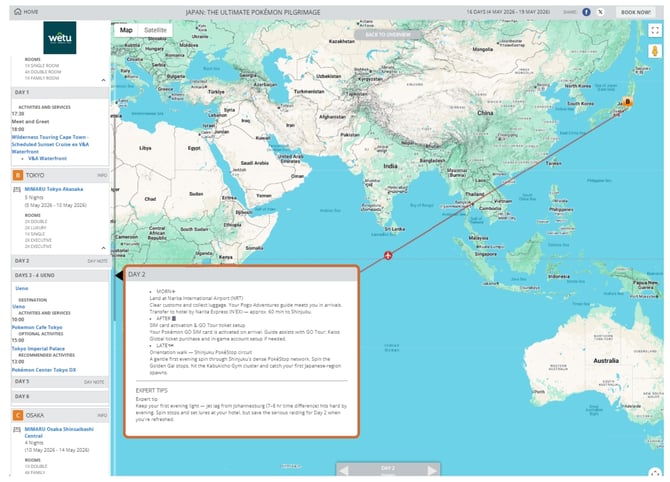Go to next day arrow
Viewport: 670px width, 482px height.
pos(432,470)
